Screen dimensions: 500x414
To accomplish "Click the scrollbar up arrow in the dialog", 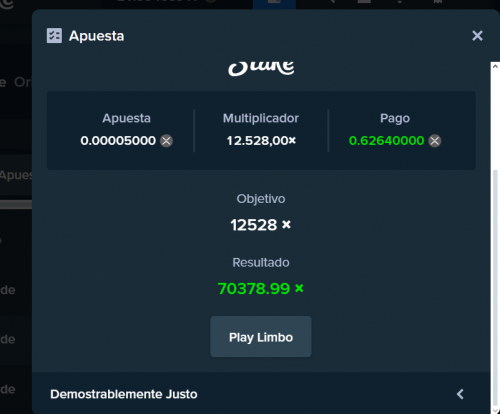I will [495, 66].
